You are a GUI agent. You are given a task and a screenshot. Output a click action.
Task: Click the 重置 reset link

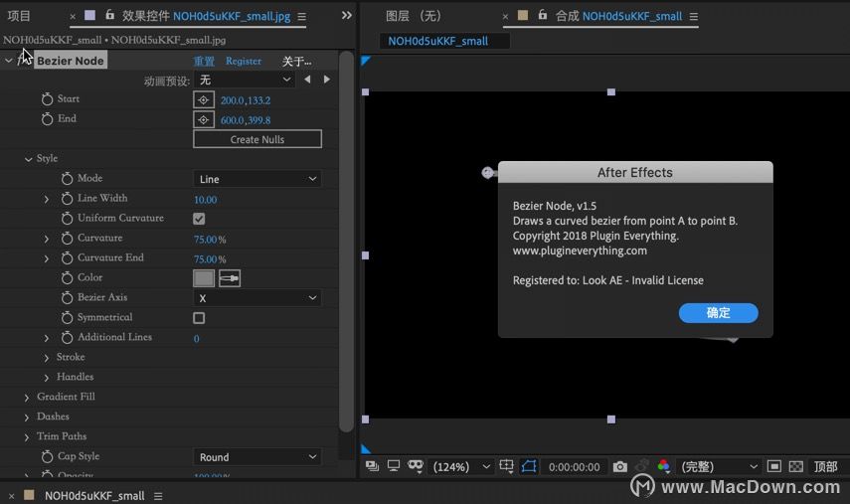click(x=204, y=61)
